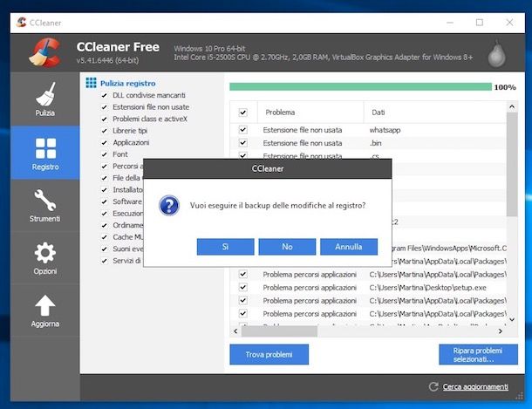Uncheck the setup.exe result row checkbox
Viewport: 532px width, 409px height.
[x=243, y=287]
